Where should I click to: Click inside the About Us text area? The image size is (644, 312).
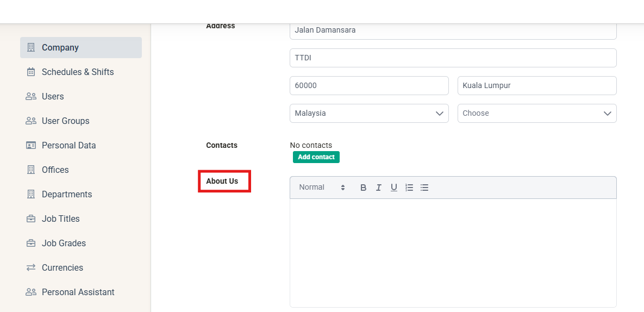(453, 253)
